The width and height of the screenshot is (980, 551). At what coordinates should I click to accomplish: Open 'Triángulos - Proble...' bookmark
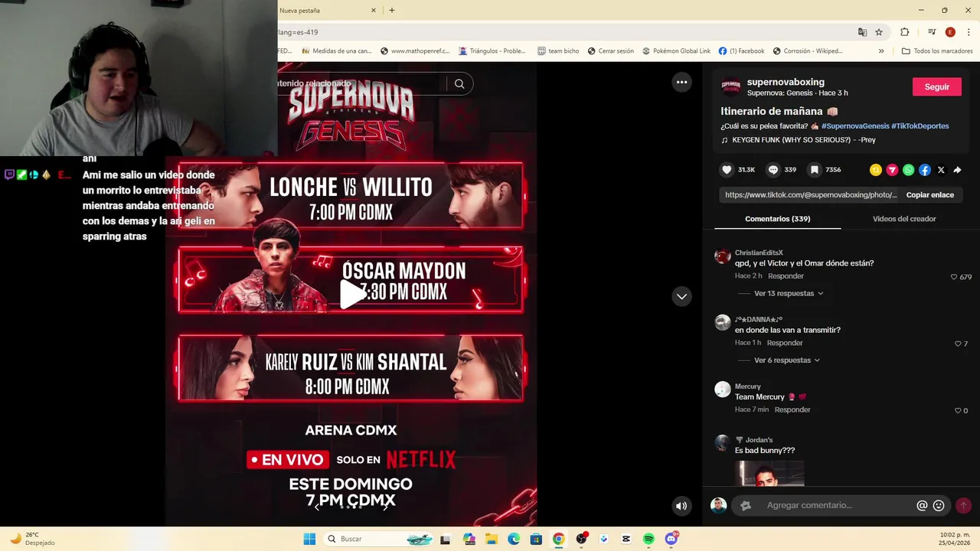492,51
